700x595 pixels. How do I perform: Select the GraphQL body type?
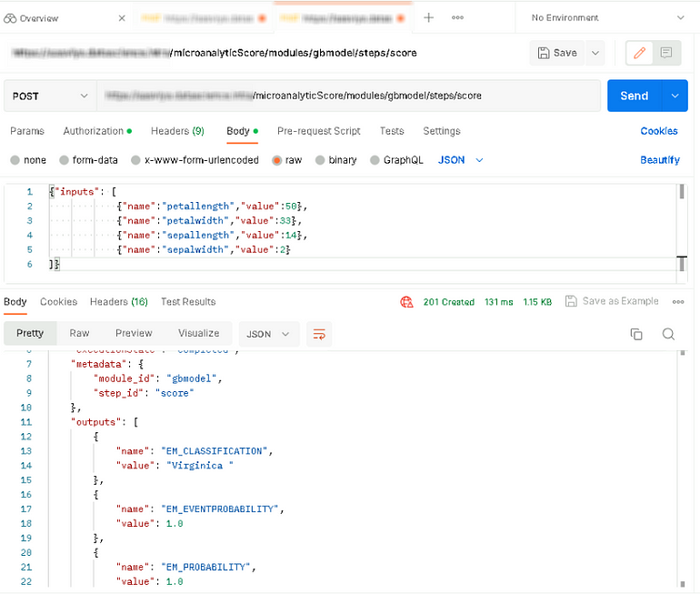[396, 160]
